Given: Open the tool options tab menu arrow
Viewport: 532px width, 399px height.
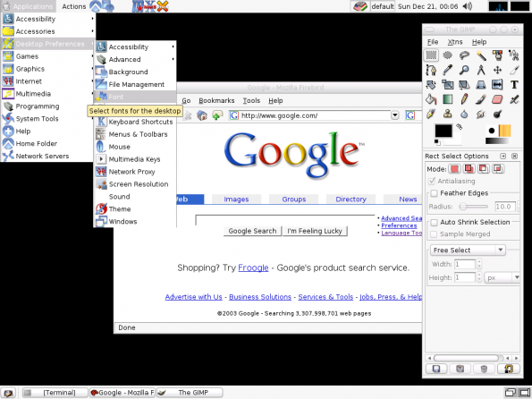Looking at the screenshot, I should coord(502,157).
